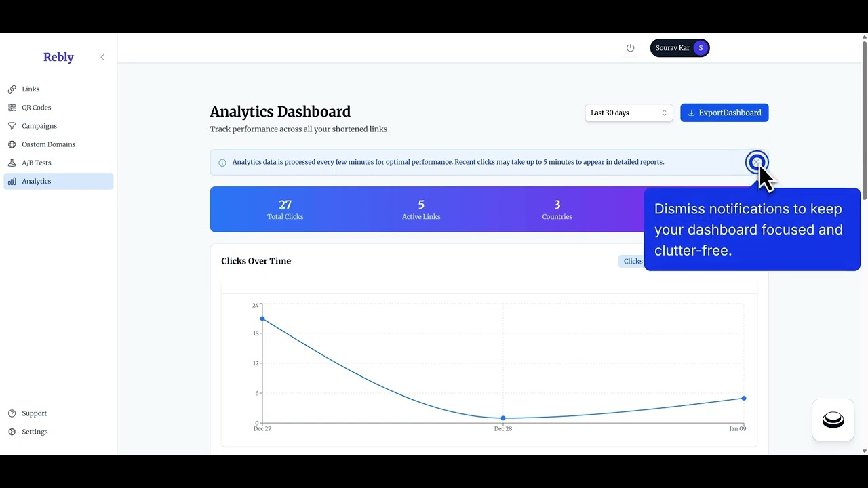Click the scrollbar down arrow
This screenshot has height=488, width=868.
click(864, 451)
